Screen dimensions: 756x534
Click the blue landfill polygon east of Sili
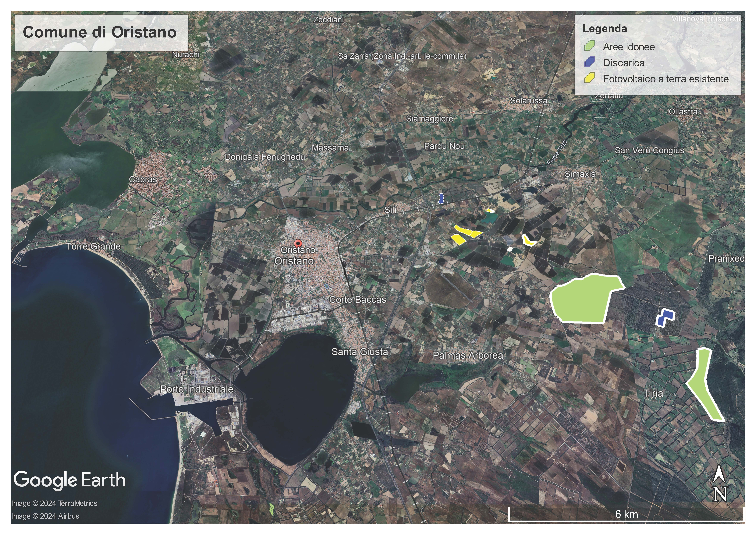coord(442,199)
